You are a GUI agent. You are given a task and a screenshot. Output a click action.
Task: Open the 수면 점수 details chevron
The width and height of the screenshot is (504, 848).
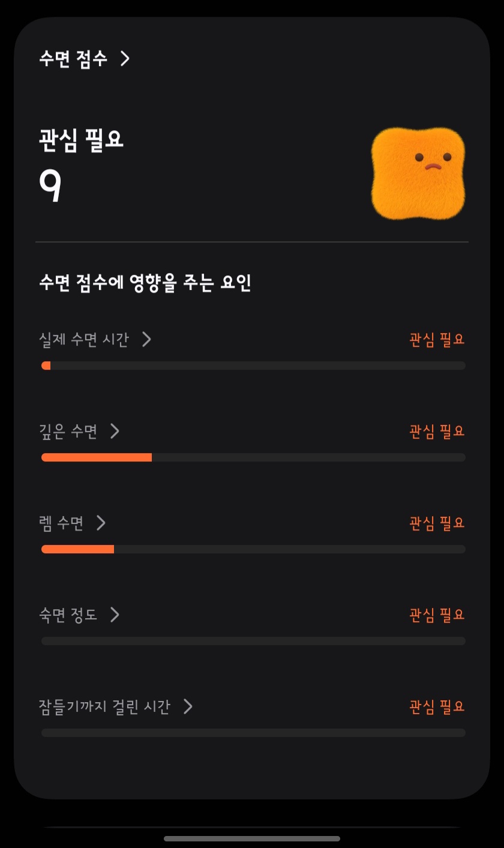click(x=125, y=58)
